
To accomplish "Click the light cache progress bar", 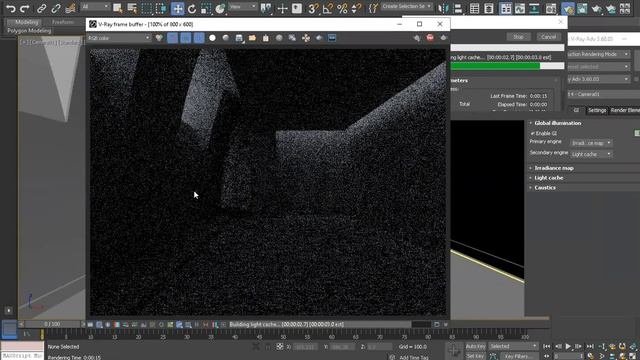I will coord(507,66).
